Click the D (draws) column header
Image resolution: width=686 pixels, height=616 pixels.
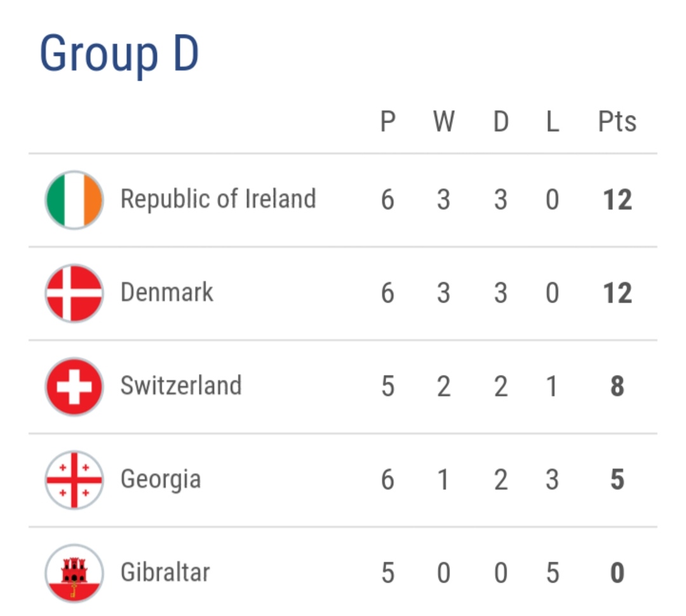[x=501, y=121]
